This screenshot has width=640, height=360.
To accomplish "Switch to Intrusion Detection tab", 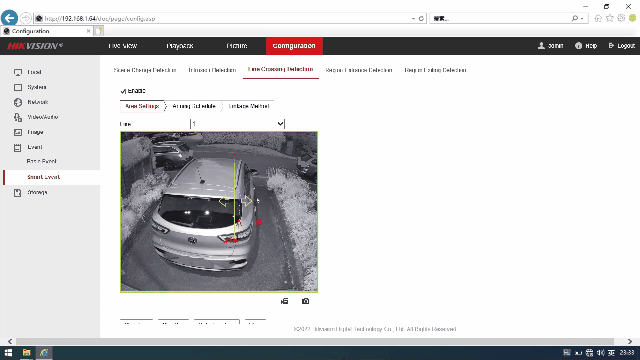I will (212, 70).
